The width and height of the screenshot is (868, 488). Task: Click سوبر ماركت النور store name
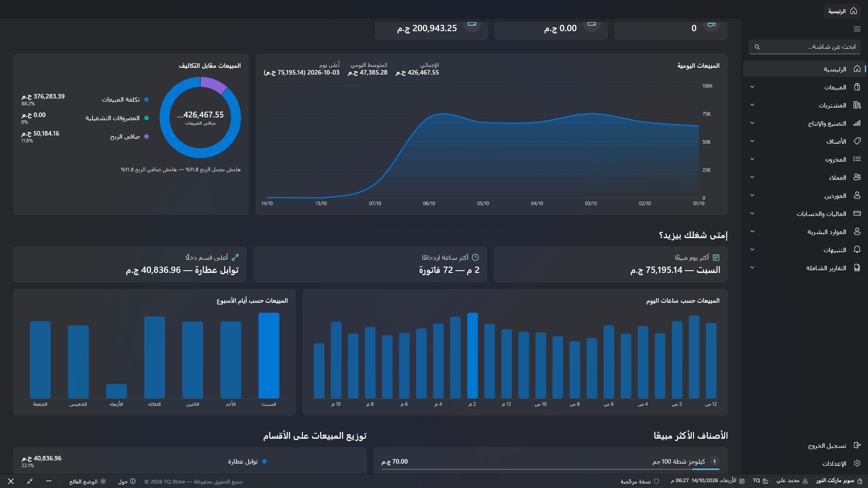(839, 481)
